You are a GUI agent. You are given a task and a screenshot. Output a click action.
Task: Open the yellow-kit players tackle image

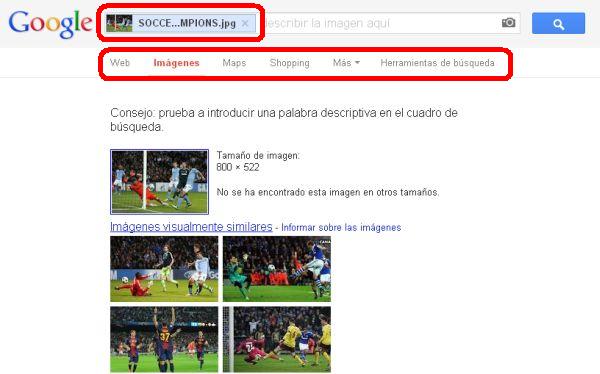point(277,339)
